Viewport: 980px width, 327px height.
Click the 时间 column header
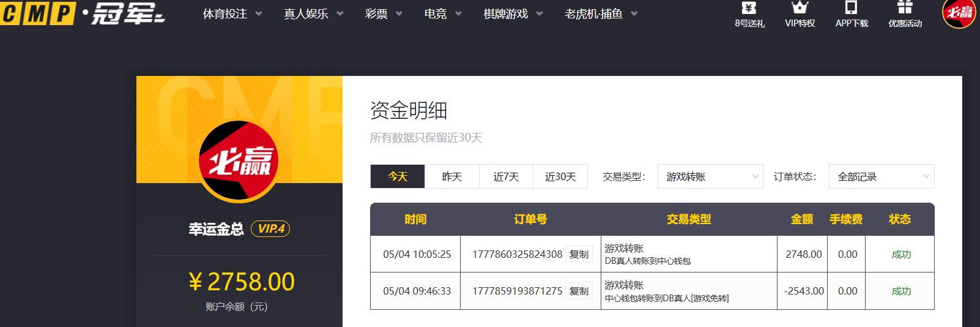pos(415,219)
